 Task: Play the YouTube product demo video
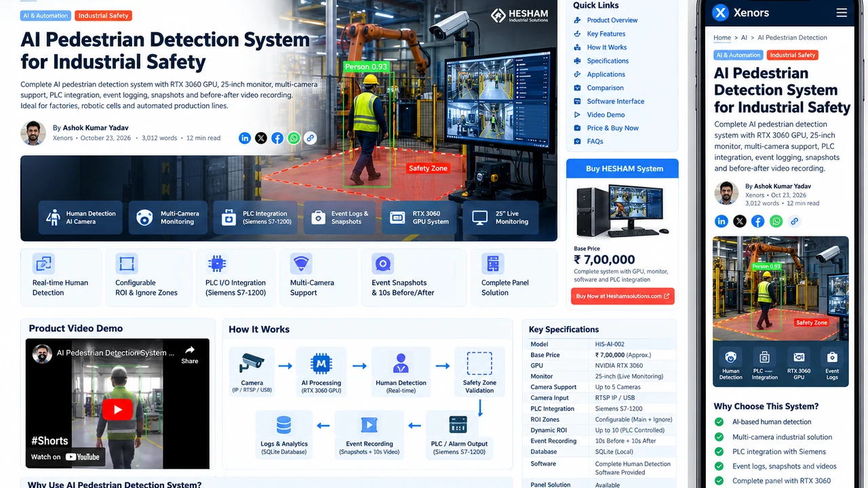click(x=118, y=409)
